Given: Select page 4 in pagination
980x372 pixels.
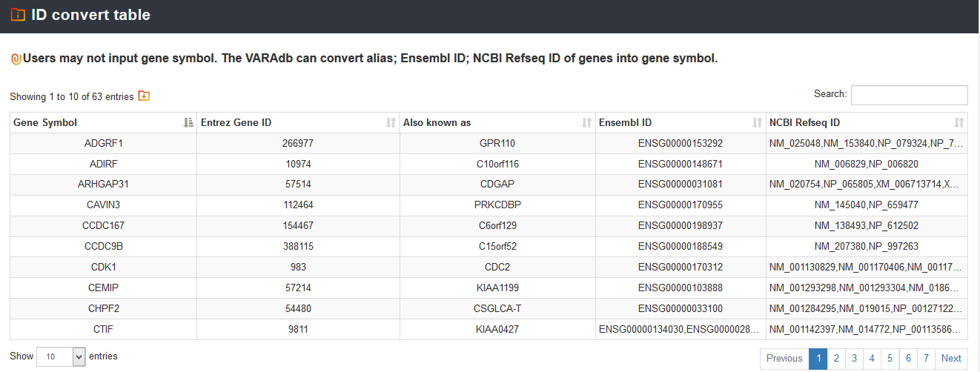Looking at the screenshot, I should pyautogui.click(x=872, y=359).
